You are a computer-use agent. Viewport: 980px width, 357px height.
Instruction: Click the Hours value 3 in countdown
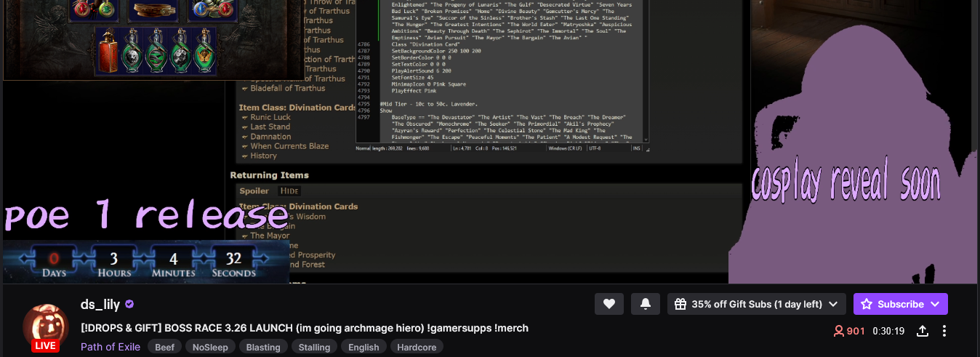pyautogui.click(x=113, y=258)
